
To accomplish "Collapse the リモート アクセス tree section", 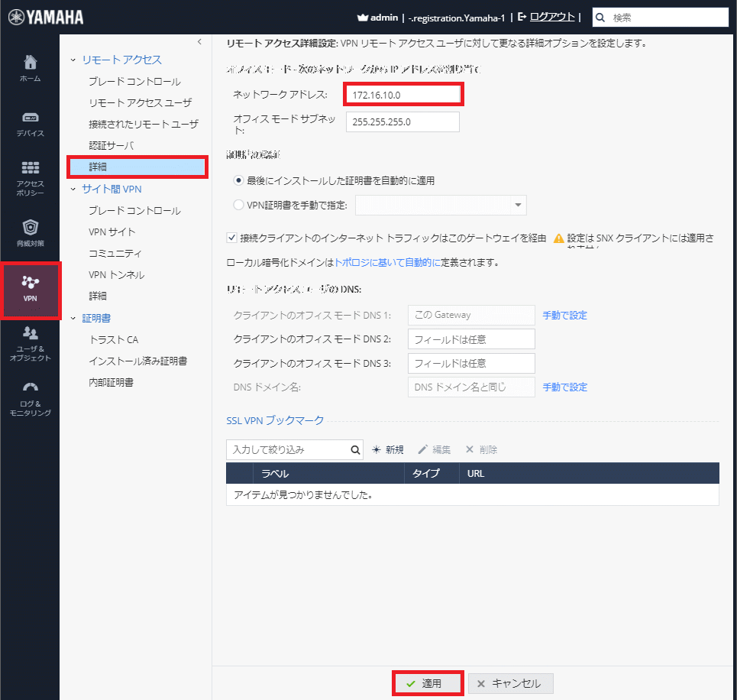I will click(74, 60).
